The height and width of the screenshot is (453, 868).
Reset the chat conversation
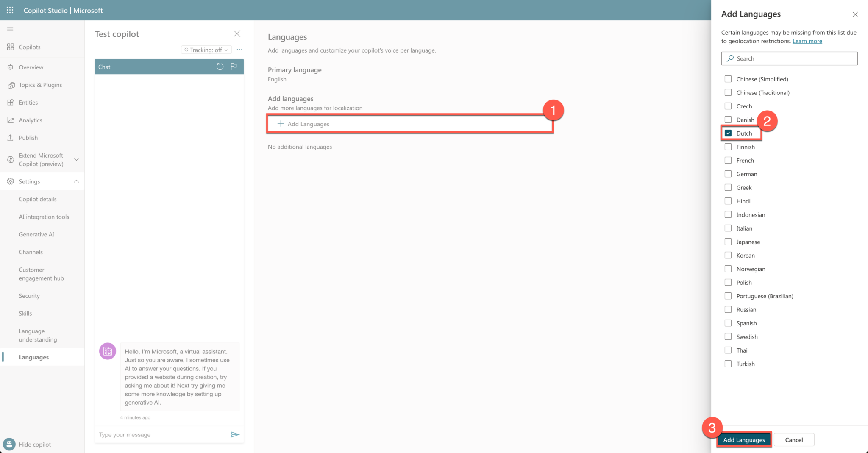pyautogui.click(x=220, y=67)
